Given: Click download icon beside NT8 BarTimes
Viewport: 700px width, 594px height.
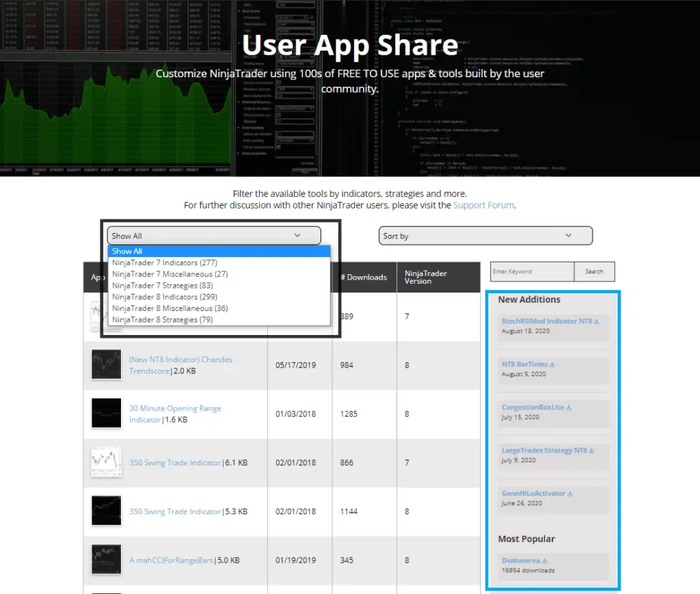Looking at the screenshot, I should pyautogui.click(x=552, y=364).
